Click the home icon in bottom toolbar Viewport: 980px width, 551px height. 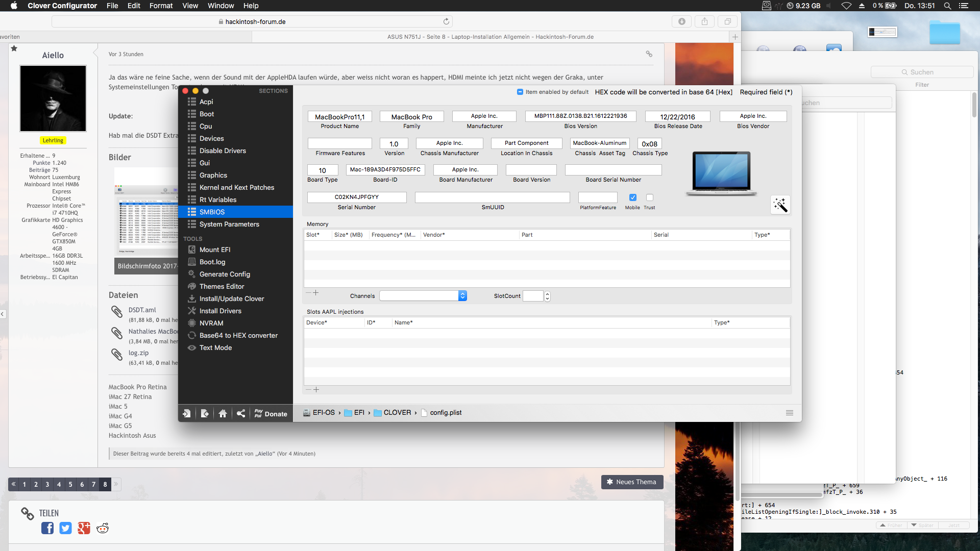click(x=223, y=414)
